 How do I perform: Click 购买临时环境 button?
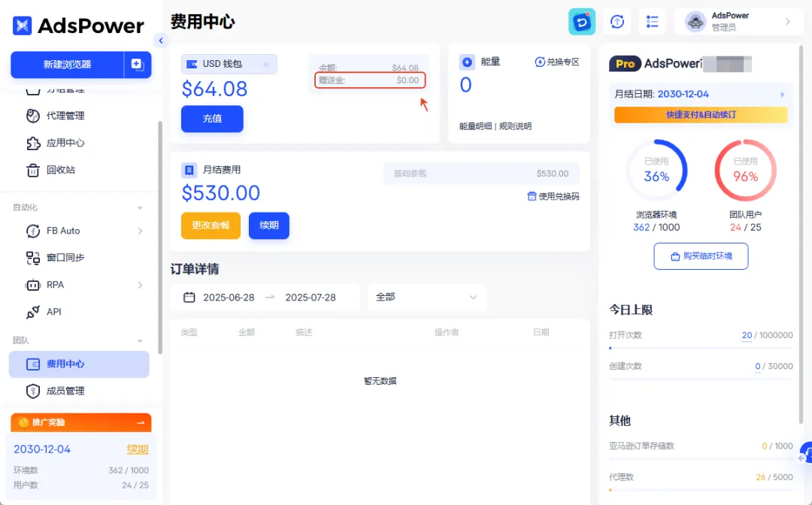pyautogui.click(x=701, y=256)
